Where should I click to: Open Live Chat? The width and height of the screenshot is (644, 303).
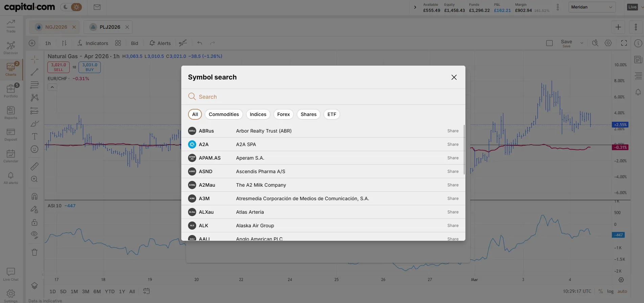(11, 274)
